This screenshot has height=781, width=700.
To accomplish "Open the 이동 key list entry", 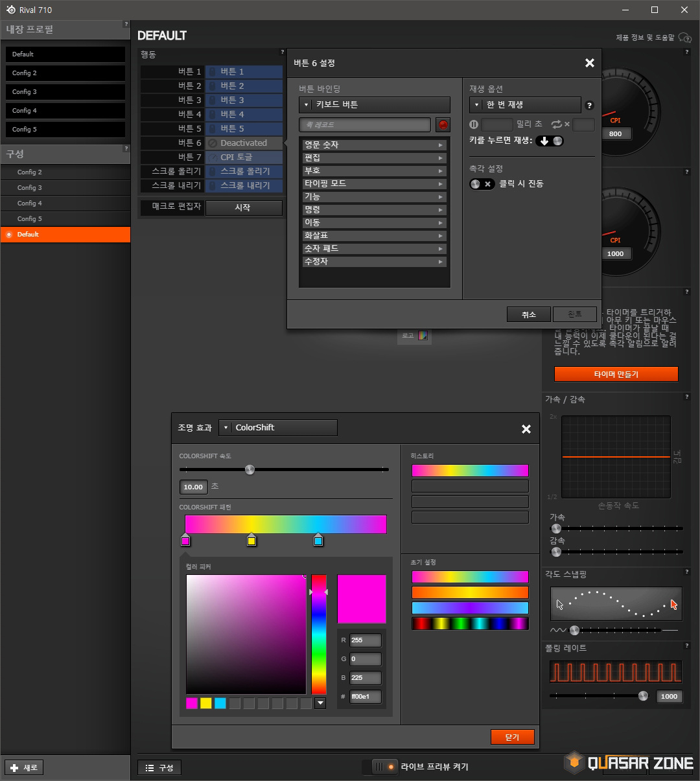I will pos(375,222).
